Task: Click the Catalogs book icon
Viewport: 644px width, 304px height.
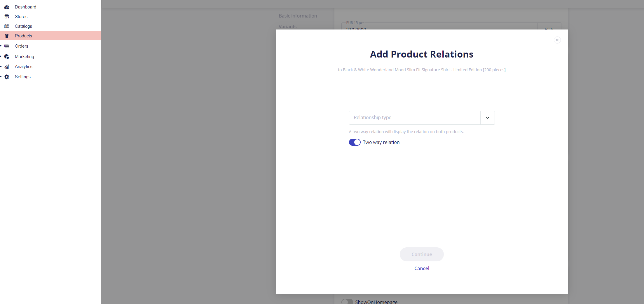Action: pyautogui.click(x=7, y=26)
